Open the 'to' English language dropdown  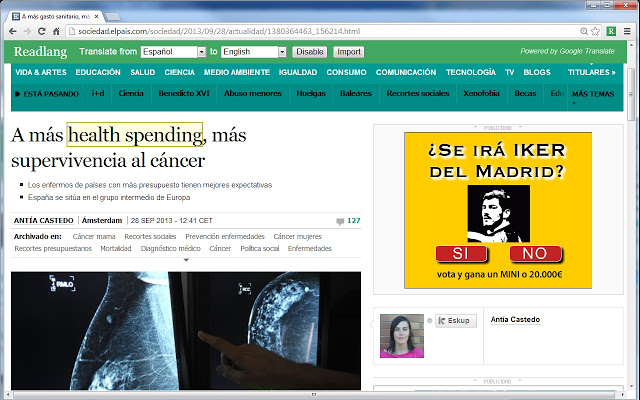pyautogui.click(x=253, y=52)
